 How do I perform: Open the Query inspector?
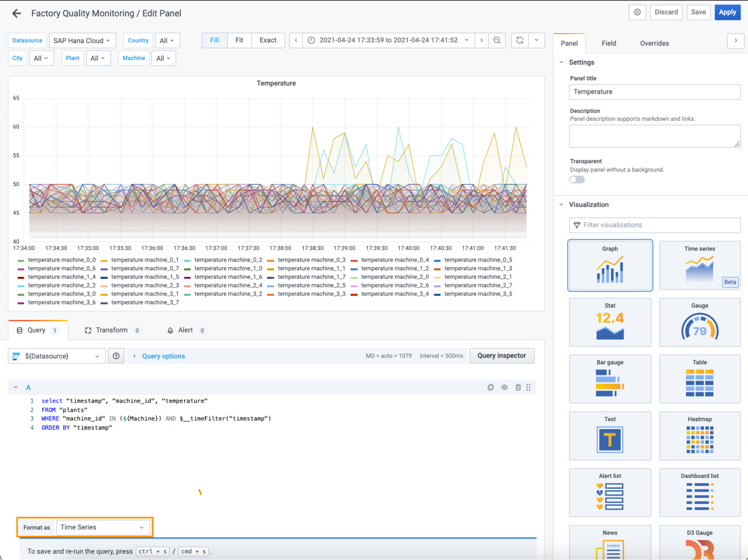[501, 356]
